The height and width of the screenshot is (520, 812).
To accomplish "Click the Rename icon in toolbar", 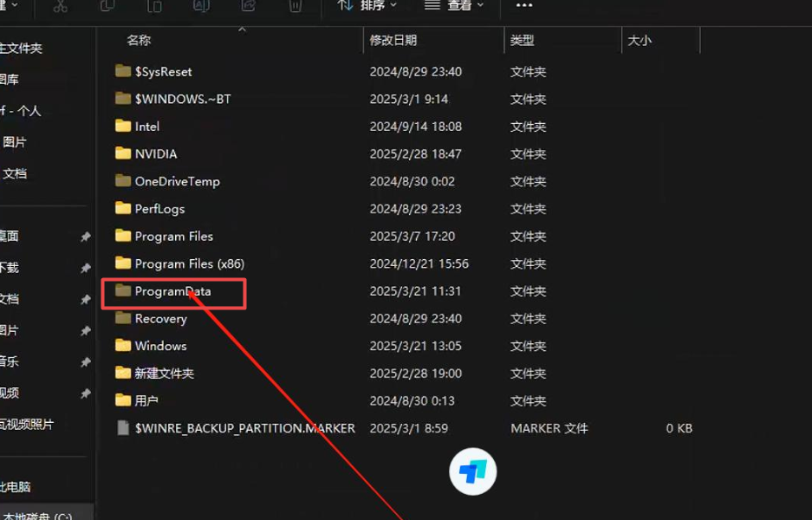I will [201, 5].
